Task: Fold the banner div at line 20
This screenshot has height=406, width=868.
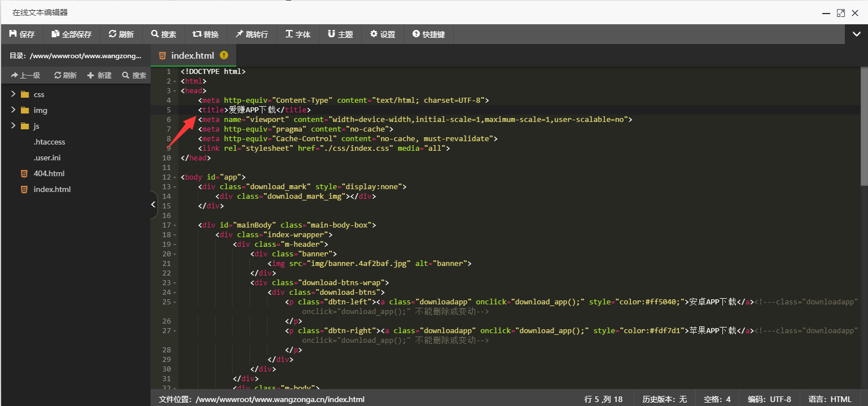Action: click(x=175, y=254)
